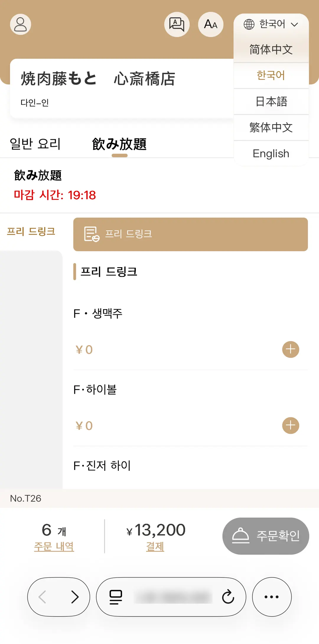Open the user profile icon
This screenshot has height=644, width=319.
(x=20, y=25)
